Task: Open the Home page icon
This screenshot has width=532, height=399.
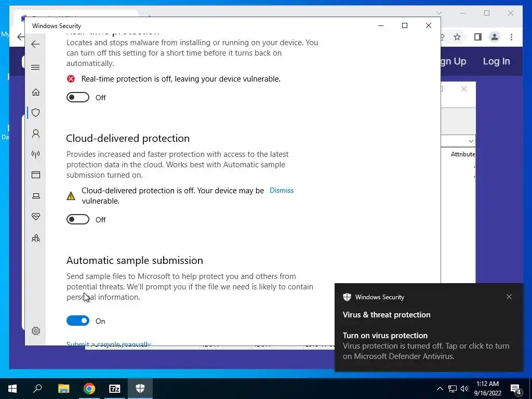Action: coord(36,92)
